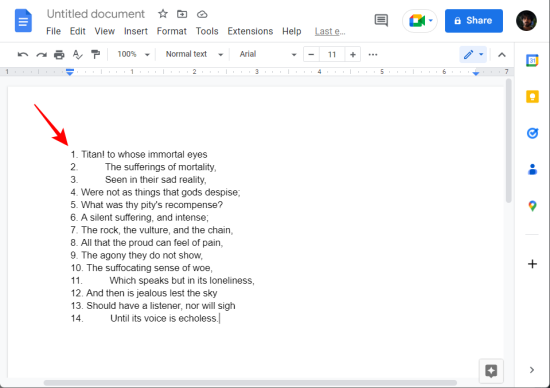Run spelling and grammar check
The width and height of the screenshot is (550, 388).
point(77,54)
